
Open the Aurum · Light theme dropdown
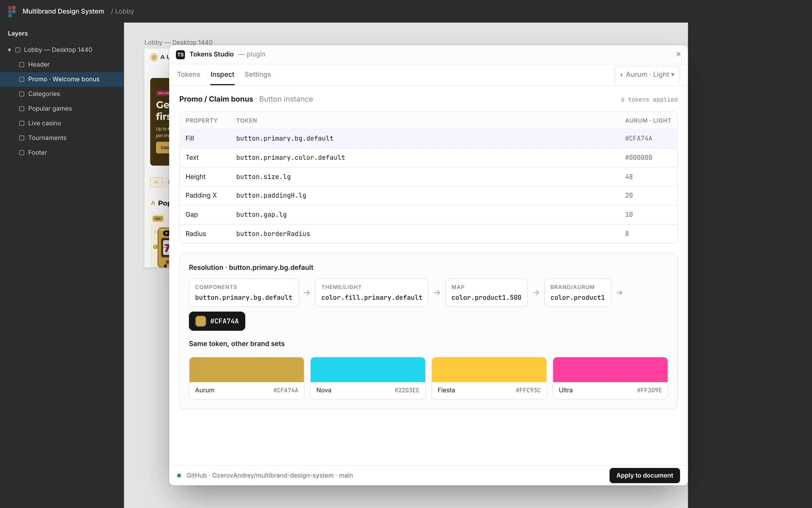647,75
